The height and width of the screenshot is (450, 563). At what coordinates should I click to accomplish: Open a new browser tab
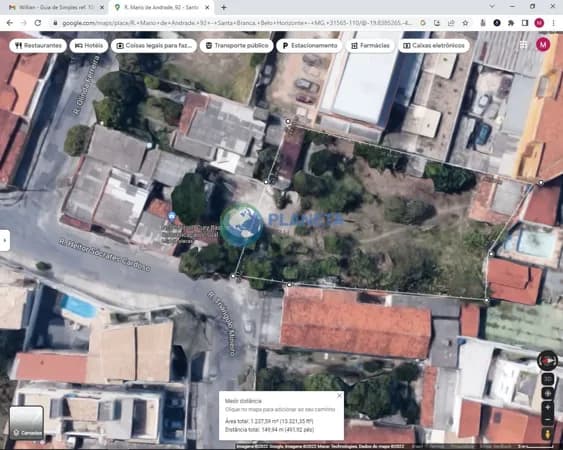pos(224,7)
